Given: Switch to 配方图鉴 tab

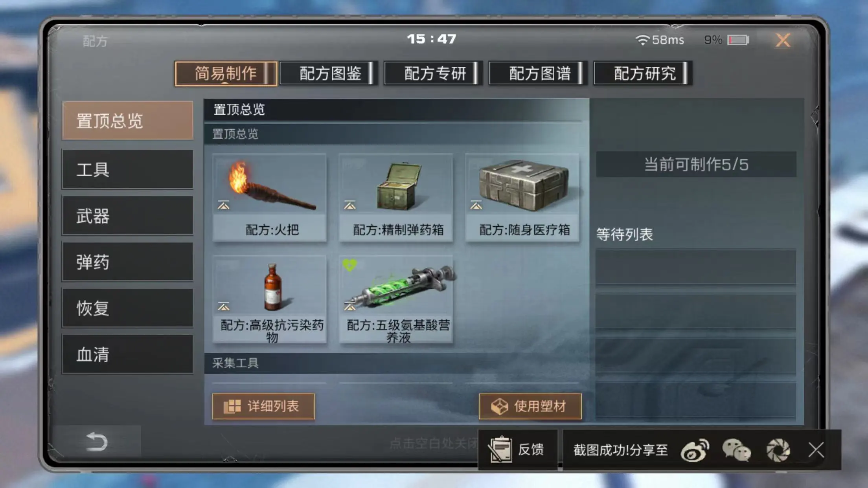Looking at the screenshot, I should pyautogui.click(x=329, y=73).
